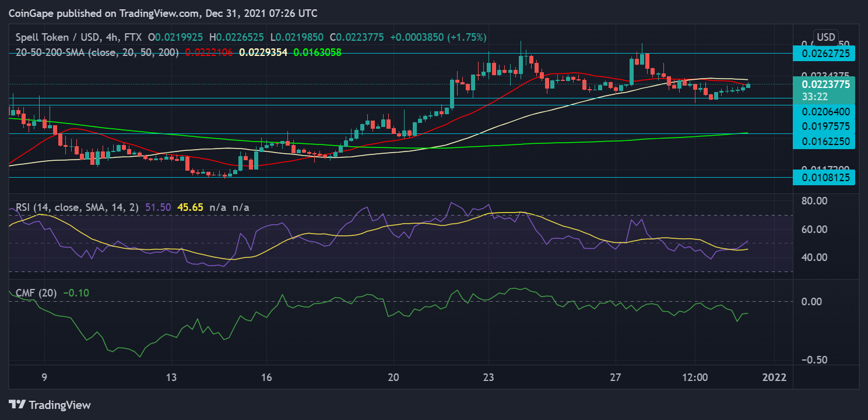The width and height of the screenshot is (868, 420).
Task: Click the 0.0108125 price level label
Action: coord(825,178)
